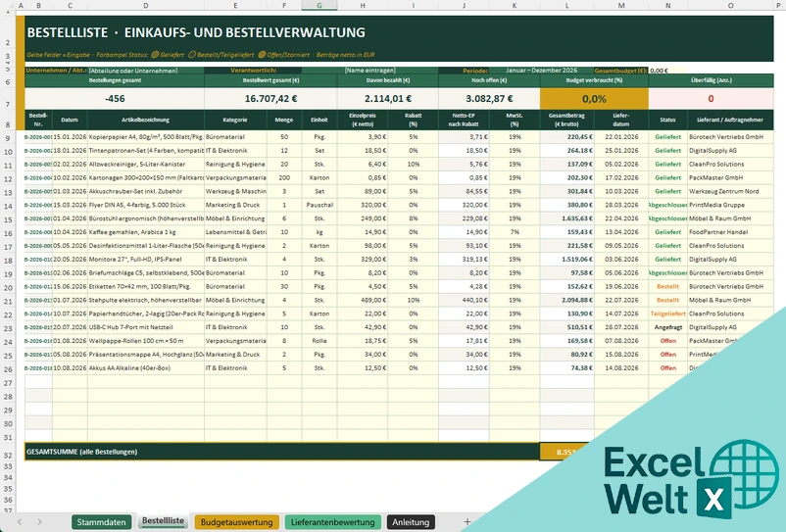Click the Gesamtbudget value cell '0,00 €'
This screenshot has width=786, height=532.
tap(667, 71)
